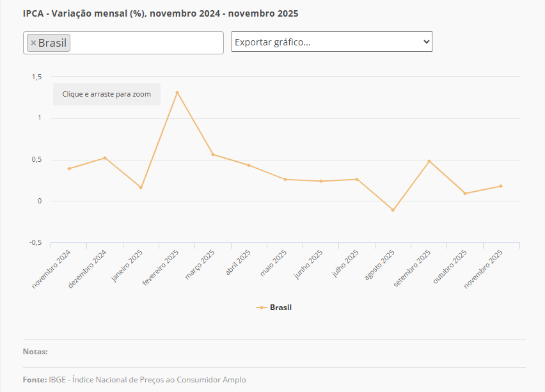The height and width of the screenshot is (392, 545).
Task: Select the junho 2025 data point
Action: (321, 181)
